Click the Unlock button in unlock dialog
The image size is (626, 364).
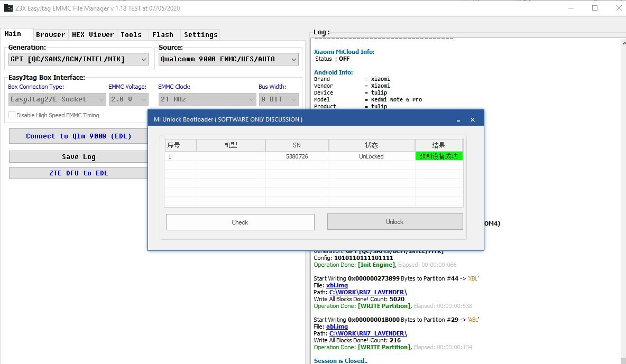click(x=395, y=222)
